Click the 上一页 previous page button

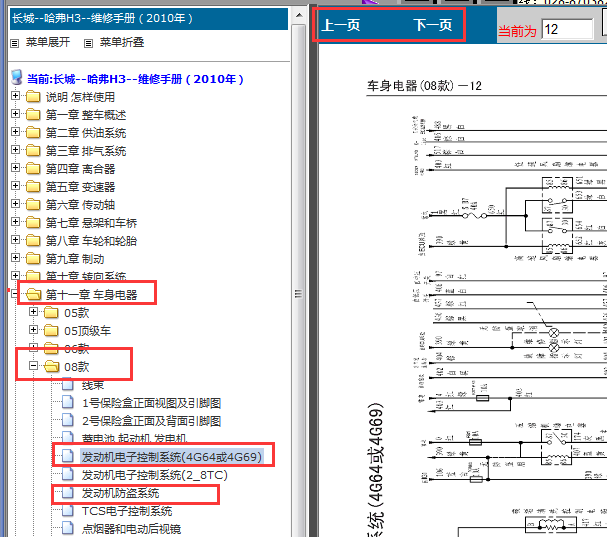pyautogui.click(x=341, y=26)
